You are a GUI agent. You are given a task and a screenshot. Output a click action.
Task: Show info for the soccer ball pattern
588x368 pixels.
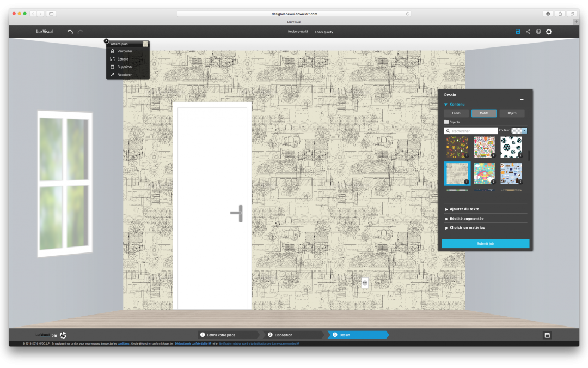pyautogui.click(x=520, y=155)
